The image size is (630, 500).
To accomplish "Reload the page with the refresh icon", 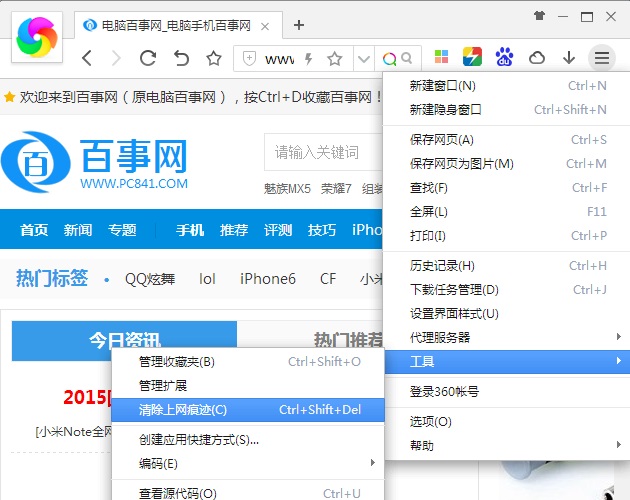I will click(x=148, y=58).
